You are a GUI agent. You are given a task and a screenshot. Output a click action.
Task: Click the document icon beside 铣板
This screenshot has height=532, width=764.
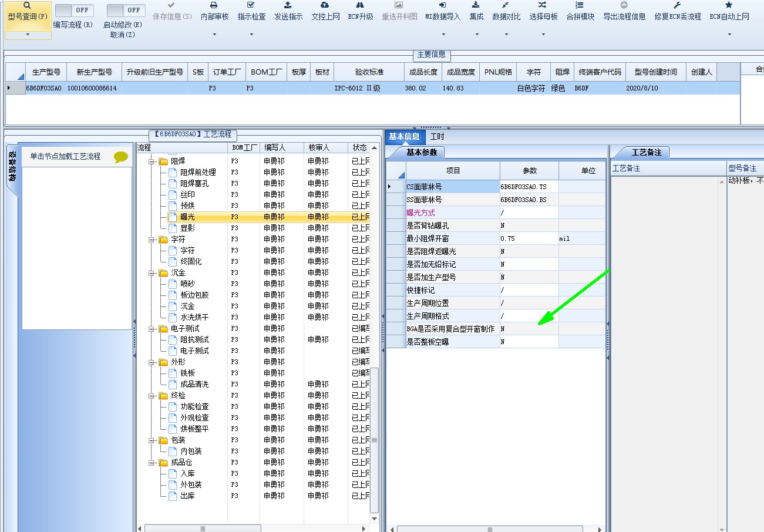click(x=173, y=373)
